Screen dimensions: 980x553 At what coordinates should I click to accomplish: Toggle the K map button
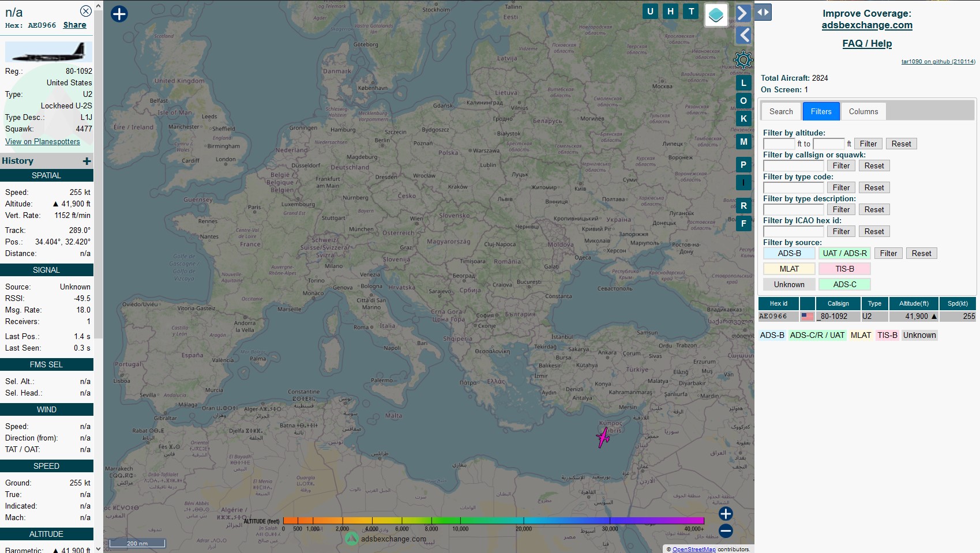click(x=744, y=119)
